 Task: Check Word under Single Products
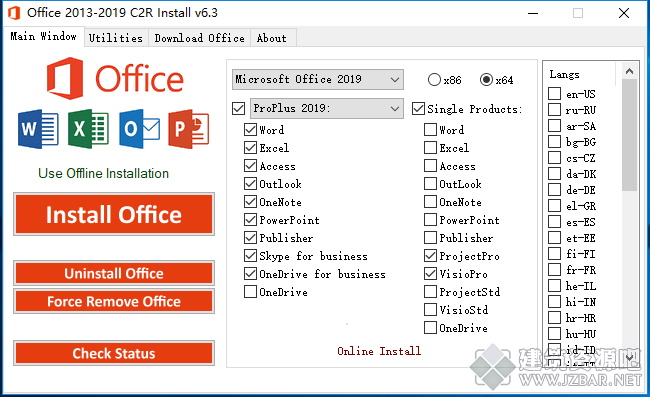pyautogui.click(x=430, y=130)
